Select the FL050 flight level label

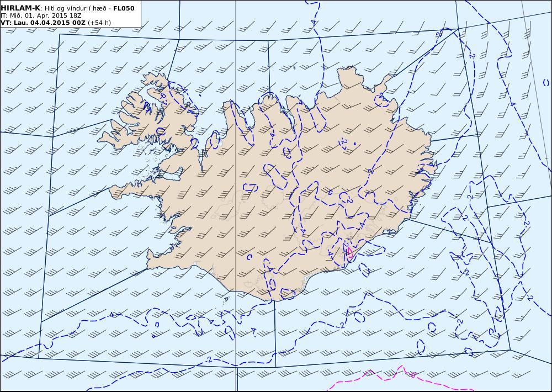click(x=124, y=8)
